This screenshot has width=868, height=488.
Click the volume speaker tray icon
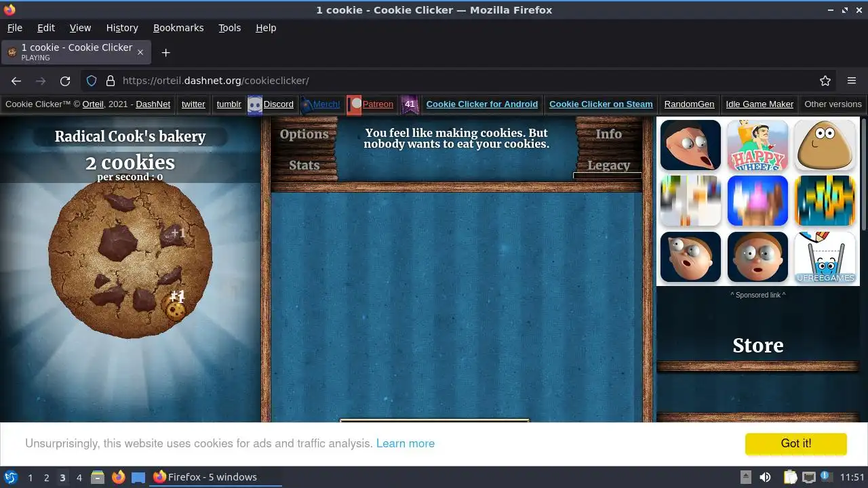[765, 477]
